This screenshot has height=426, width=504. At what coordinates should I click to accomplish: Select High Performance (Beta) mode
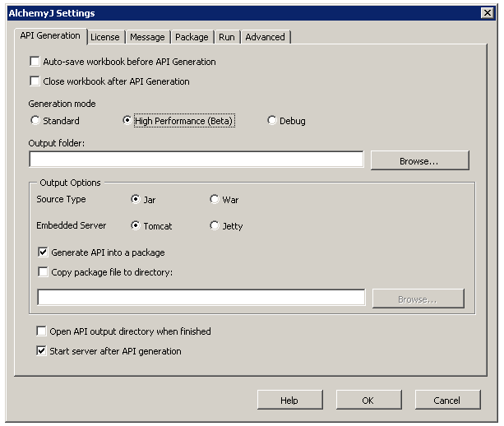pyautogui.click(x=127, y=121)
